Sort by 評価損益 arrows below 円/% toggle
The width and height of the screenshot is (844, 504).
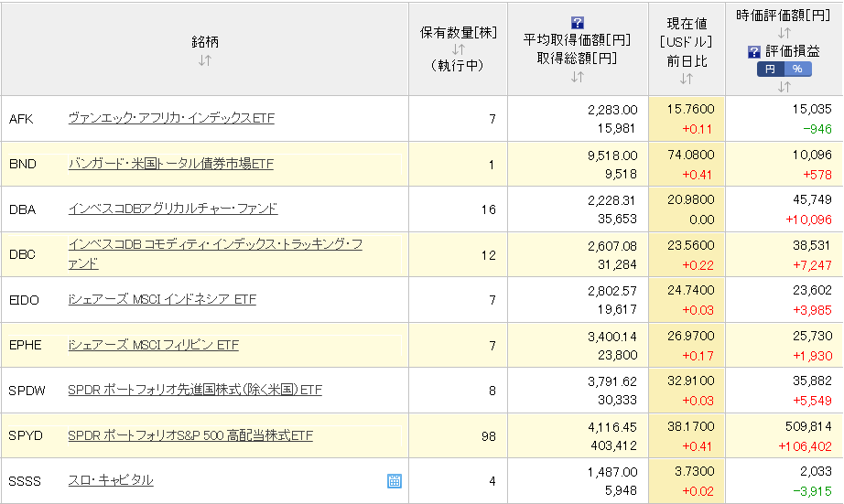coord(784,87)
